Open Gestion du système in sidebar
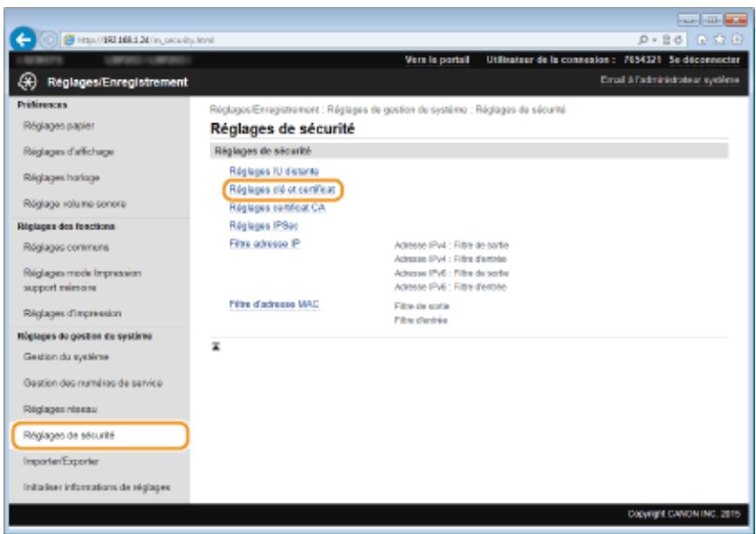756x534 pixels. coord(66,357)
